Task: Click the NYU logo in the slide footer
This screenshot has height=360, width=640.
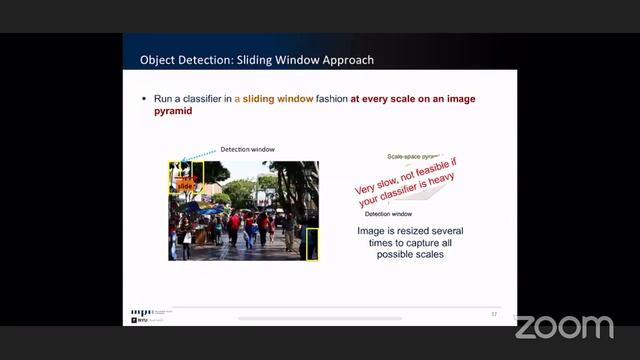Action: click(148, 320)
